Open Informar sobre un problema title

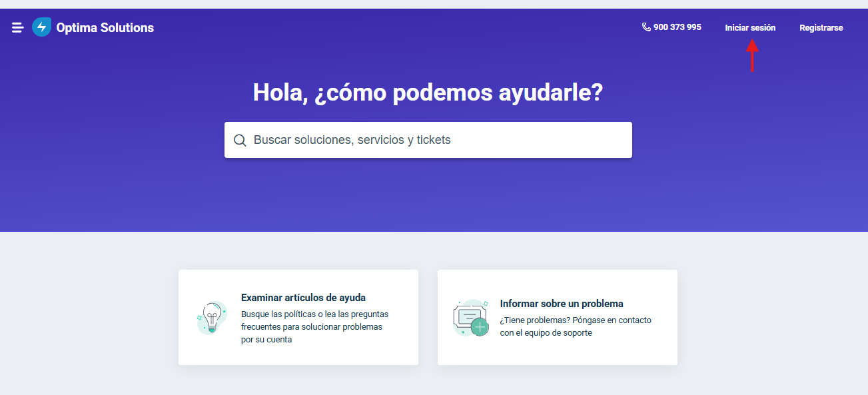562,304
